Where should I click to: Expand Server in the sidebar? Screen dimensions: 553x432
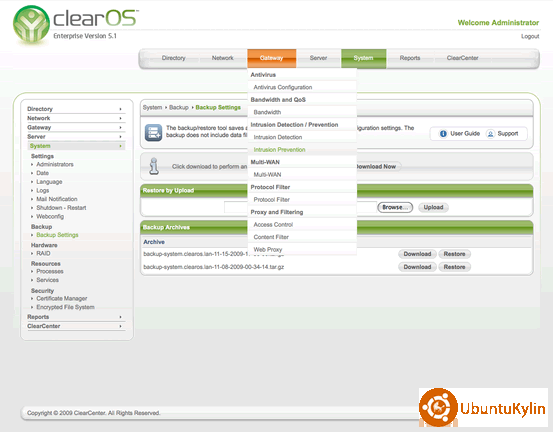[x=76, y=136]
